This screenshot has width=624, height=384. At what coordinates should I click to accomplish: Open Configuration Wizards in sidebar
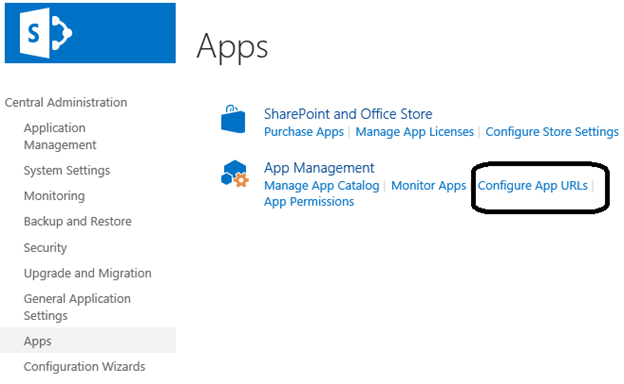(x=84, y=366)
